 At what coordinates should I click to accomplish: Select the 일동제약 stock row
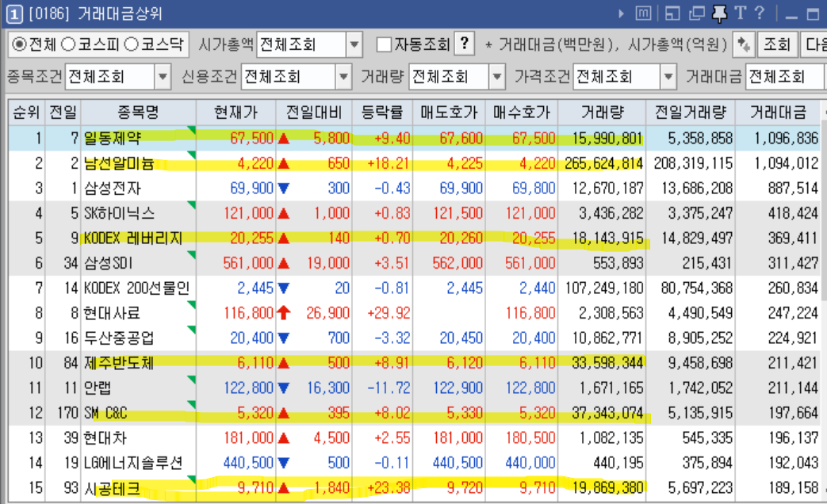click(x=414, y=138)
